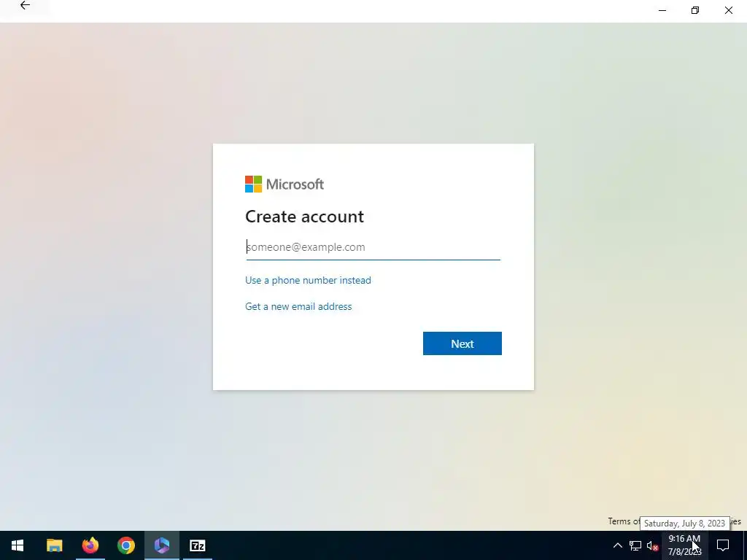
Task: Choose Use a phone number instead
Action: pos(308,280)
